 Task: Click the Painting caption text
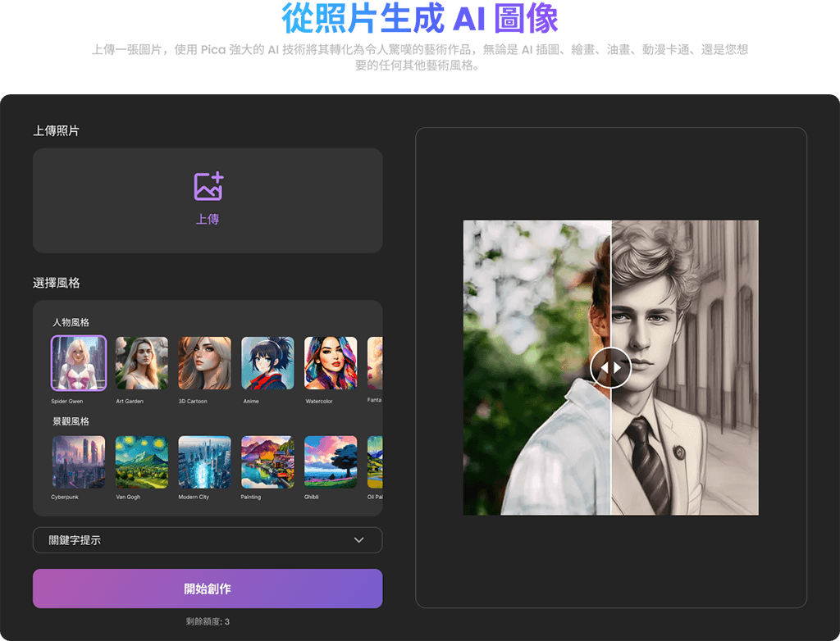pos(251,497)
